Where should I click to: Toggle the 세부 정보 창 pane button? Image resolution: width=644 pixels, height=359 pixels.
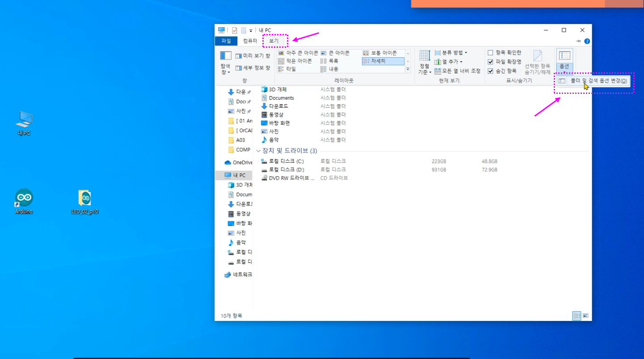[253, 68]
